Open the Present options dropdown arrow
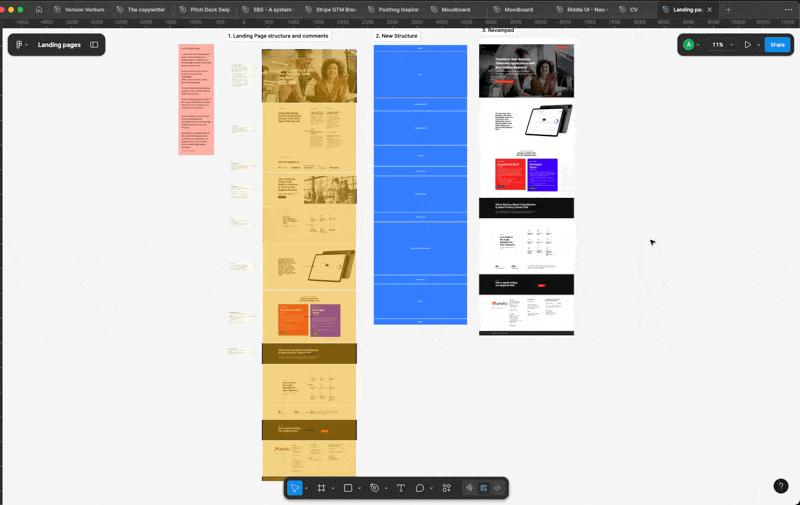 pos(758,45)
